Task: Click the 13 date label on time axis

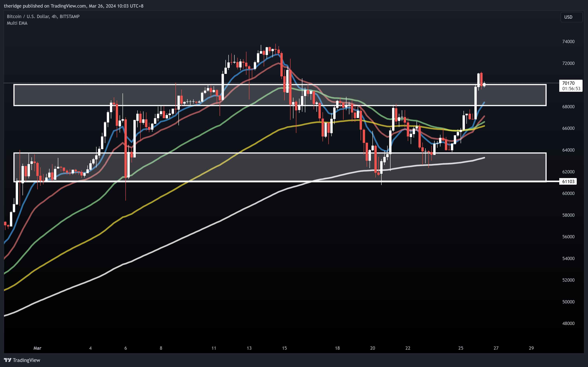Action: 249,348
